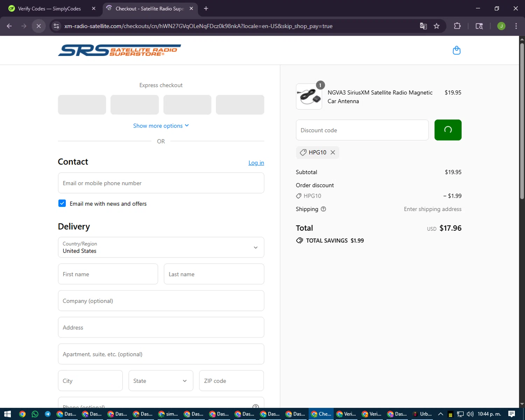Select the Checkout - Satellite Radio tab
Viewport: 525px width, 420px height.
[x=149, y=8]
